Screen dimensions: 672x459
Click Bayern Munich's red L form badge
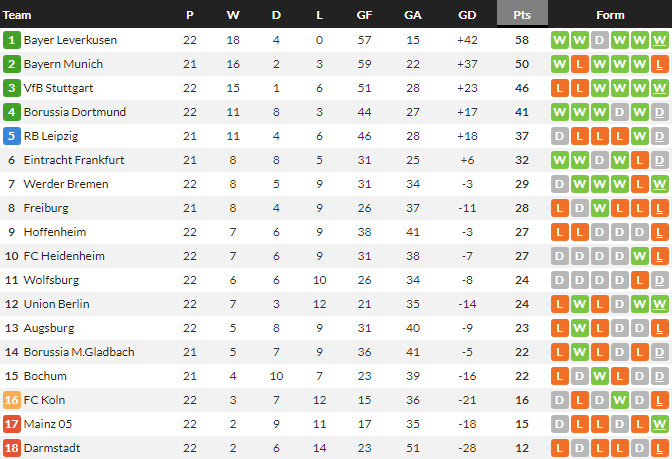[579, 64]
